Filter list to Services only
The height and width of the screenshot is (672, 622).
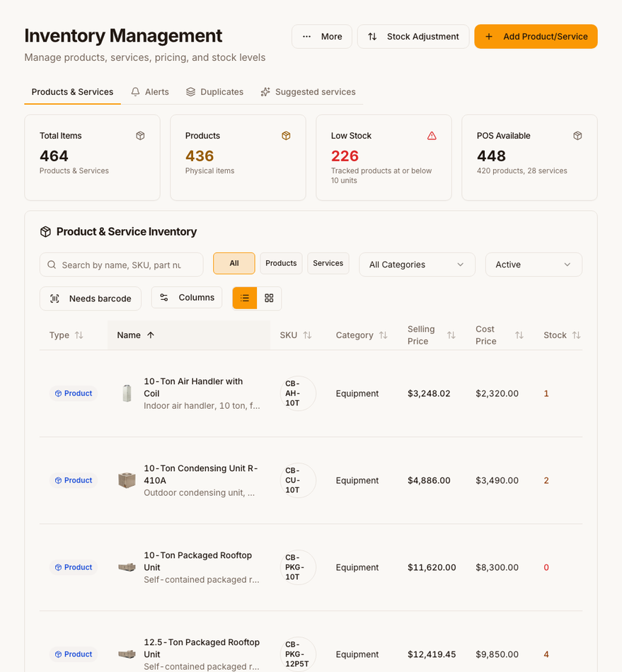point(328,263)
